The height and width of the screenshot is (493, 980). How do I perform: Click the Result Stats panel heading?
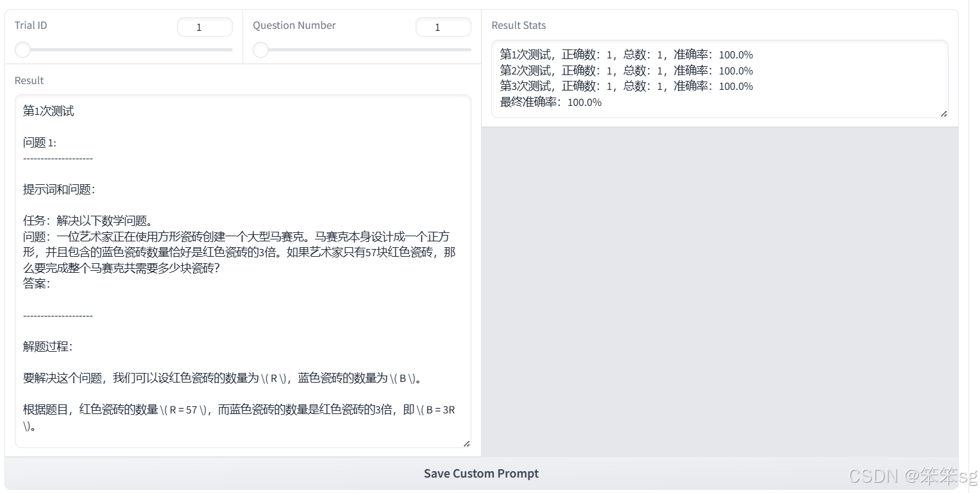(518, 26)
